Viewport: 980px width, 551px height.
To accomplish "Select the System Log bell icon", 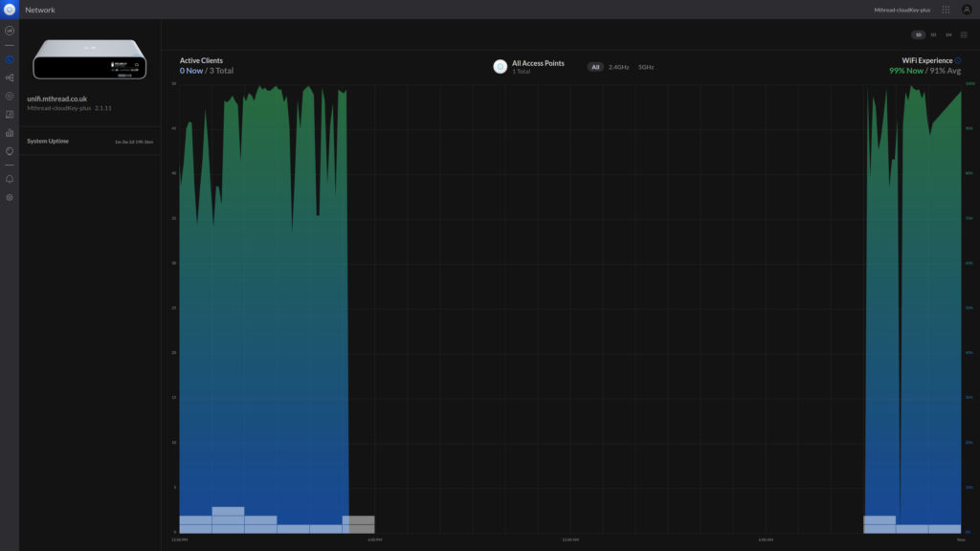I will point(10,176).
